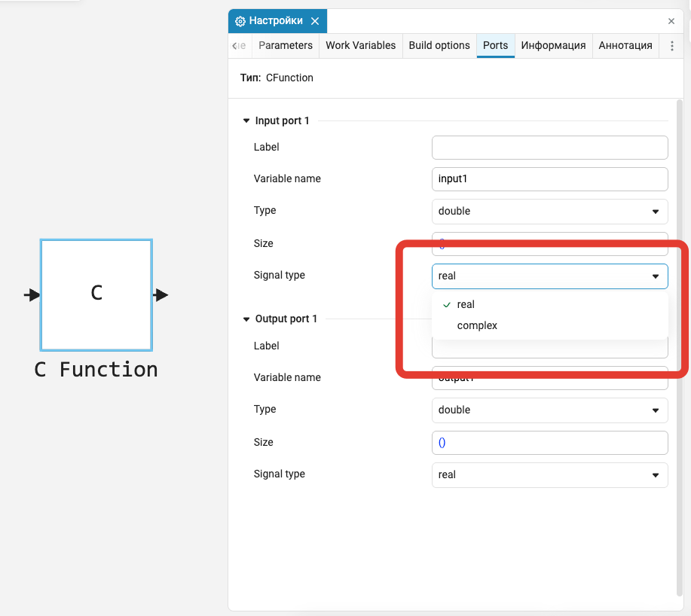The image size is (691, 616).
Task: Collapse the Output port 1 section
Action: click(x=246, y=319)
